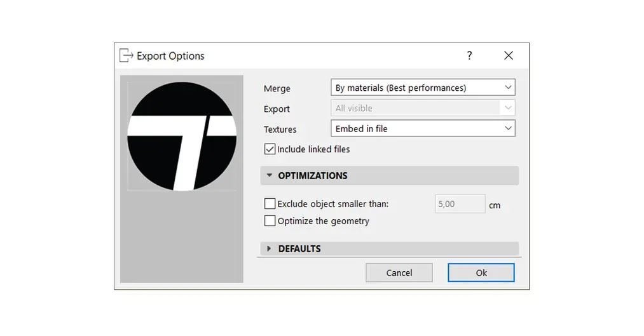644x336 pixels.
Task: Close the Export Options dialog
Action: pyautogui.click(x=509, y=55)
